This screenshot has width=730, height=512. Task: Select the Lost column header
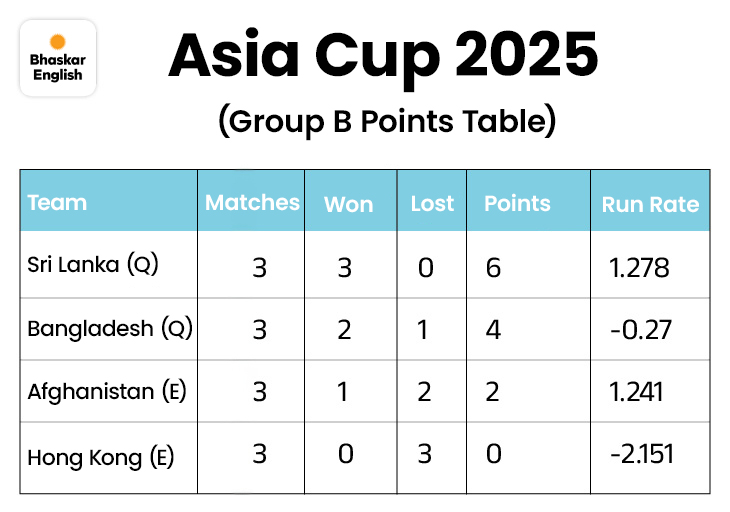(432, 204)
